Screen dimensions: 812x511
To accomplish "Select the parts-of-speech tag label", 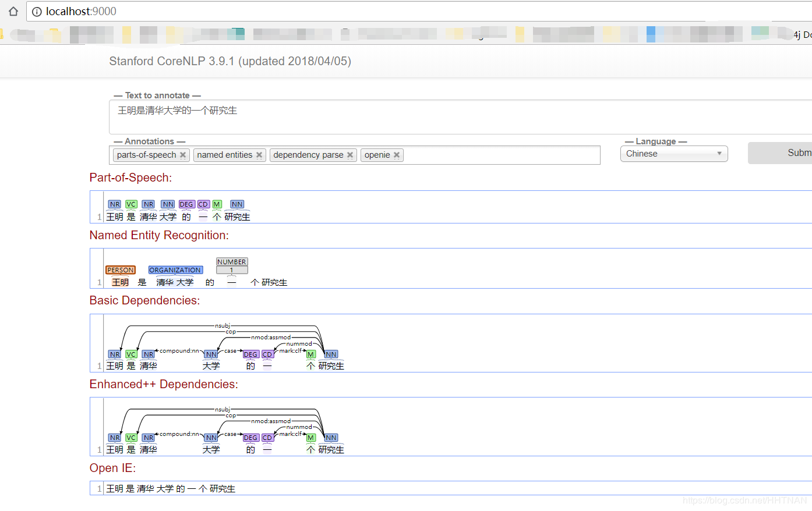I will point(146,155).
